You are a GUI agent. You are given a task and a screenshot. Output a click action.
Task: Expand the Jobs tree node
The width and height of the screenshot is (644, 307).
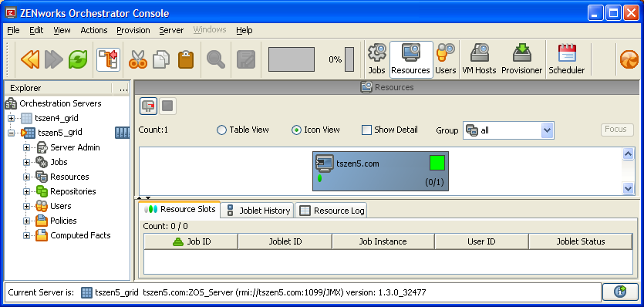pyautogui.click(x=27, y=162)
